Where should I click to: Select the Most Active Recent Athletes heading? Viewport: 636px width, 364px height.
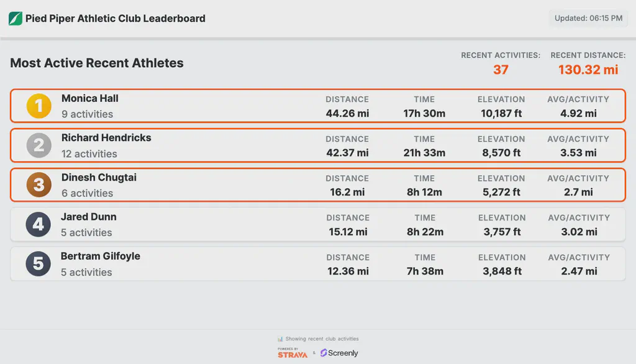tap(96, 63)
